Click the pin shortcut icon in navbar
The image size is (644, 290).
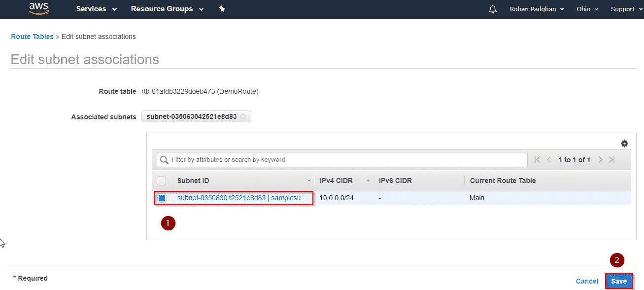click(x=222, y=9)
